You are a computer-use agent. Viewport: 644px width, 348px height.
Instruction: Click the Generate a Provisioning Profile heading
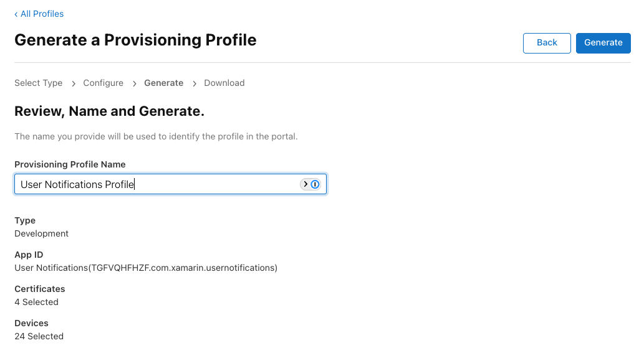(x=135, y=40)
